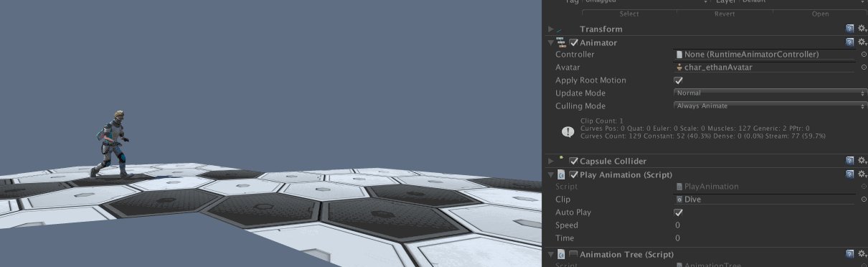Open the Transform component help icon
Viewport: 868px width, 267px height.
[849, 29]
